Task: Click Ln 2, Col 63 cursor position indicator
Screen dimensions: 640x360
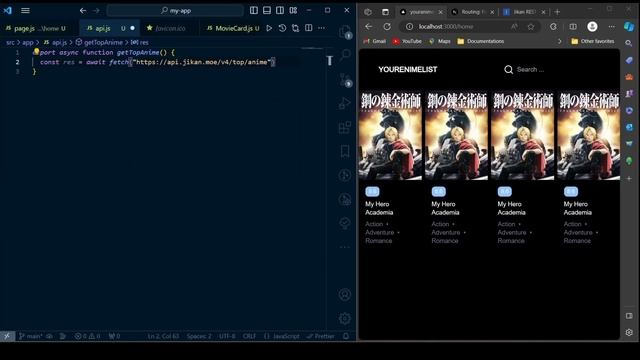Action: click(x=163, y=336)
